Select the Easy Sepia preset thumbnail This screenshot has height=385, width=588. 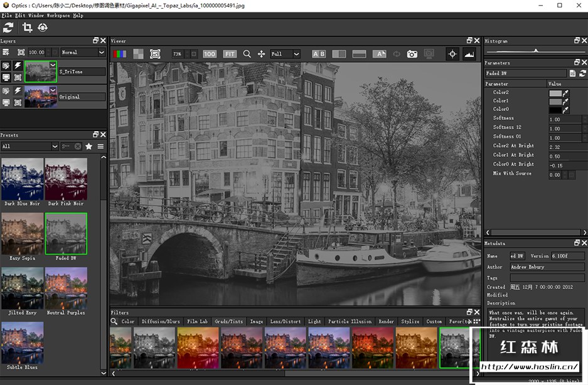pyautogui.click(x=23, y=233)
